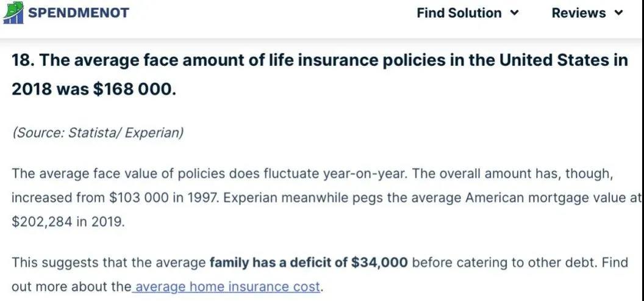The height and width of the screenshot is (301, 644).
Task: Click the year-on-year text in the paragraph
Action: (365, 173)
